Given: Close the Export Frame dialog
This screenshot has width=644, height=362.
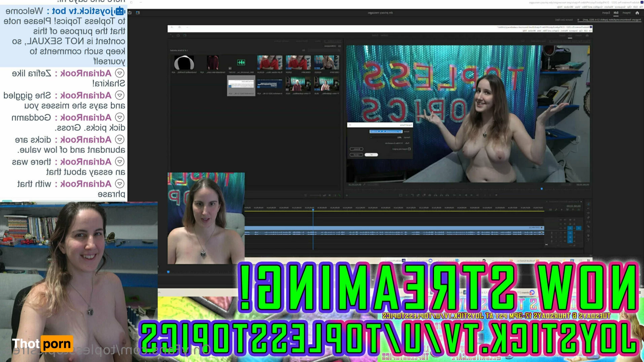Looking at the screenshot, I should coord(350,125).
